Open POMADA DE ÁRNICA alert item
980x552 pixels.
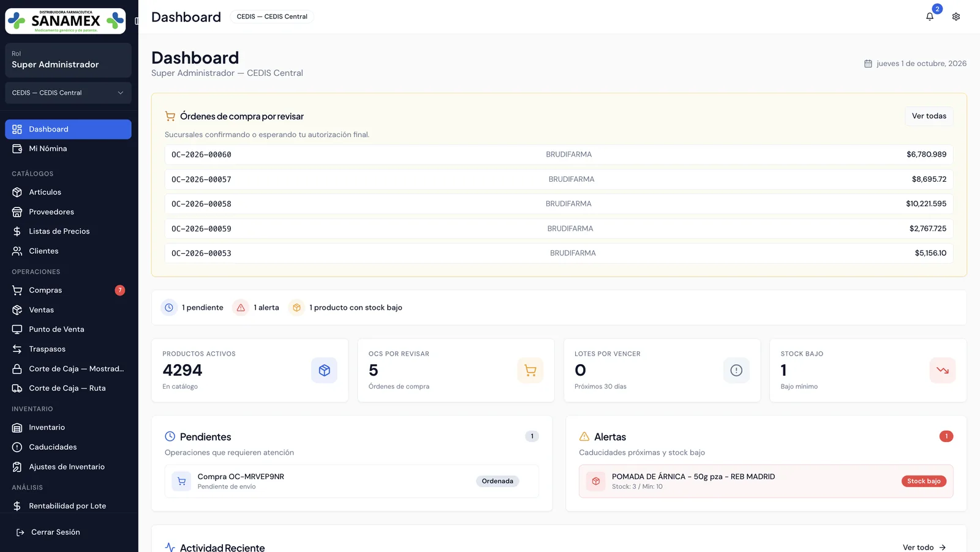tap(766, 481)
